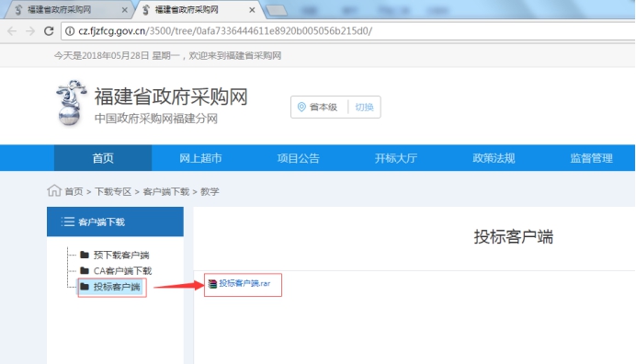Click the rar archive icon of 投标客户端.rar
636x364 pixels.
(x=212, y=284)
